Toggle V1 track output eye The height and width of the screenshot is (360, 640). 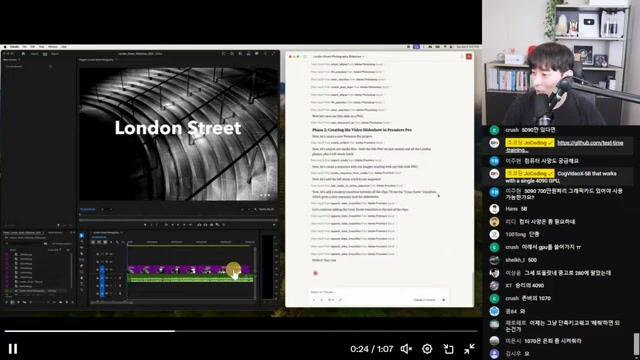click(x=111, y=269)
